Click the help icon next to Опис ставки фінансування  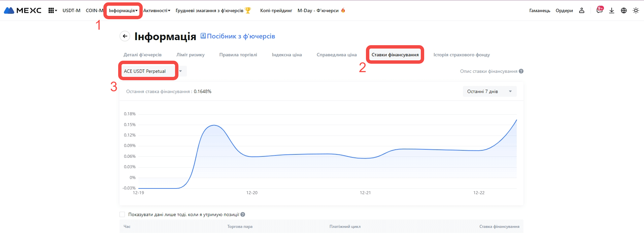(x=521, y=71)
